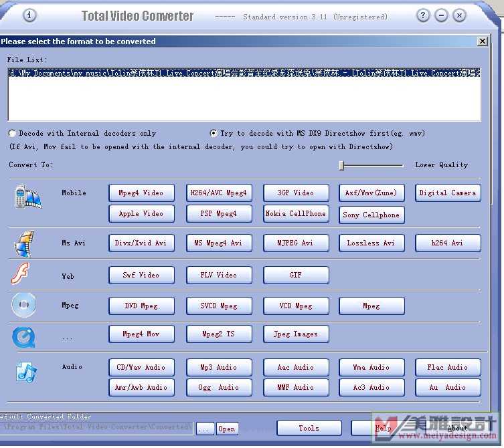
Task: Pick Sony Cellphone format
Action: pyautogui.click(x=371, y=215)
